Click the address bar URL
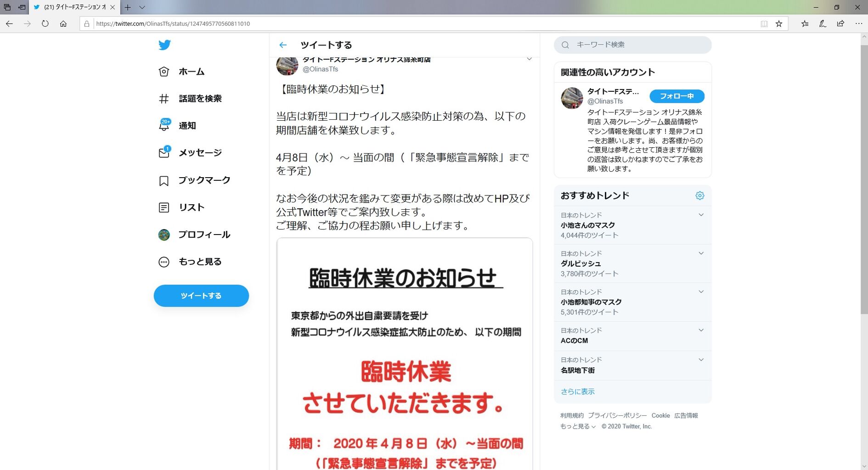Viewport: 868px width, 470px height. pos(173,24)
